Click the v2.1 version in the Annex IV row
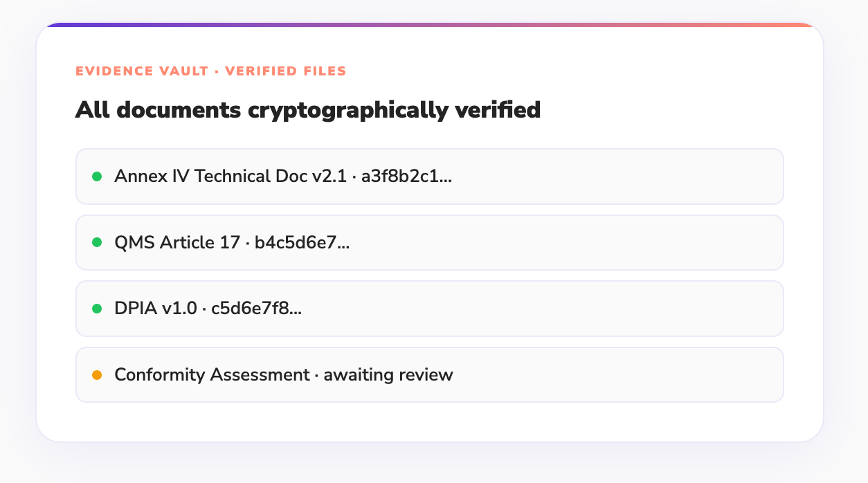868x483 pixels. coord(329,176)
